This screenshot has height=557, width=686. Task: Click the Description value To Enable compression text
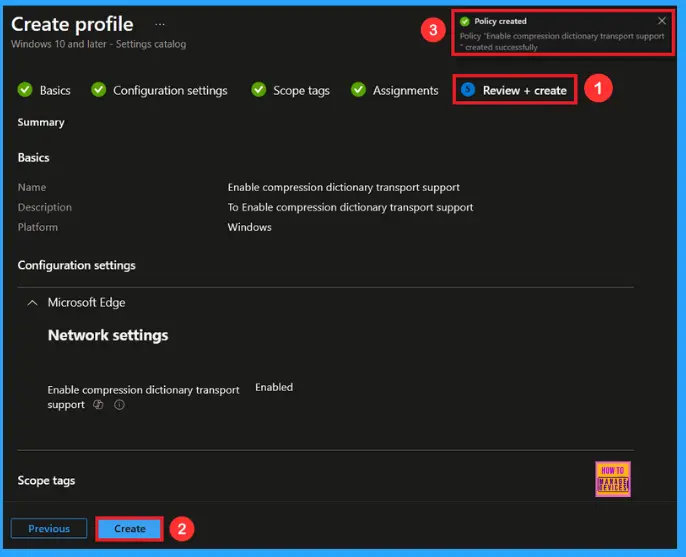tap(350, 207)
